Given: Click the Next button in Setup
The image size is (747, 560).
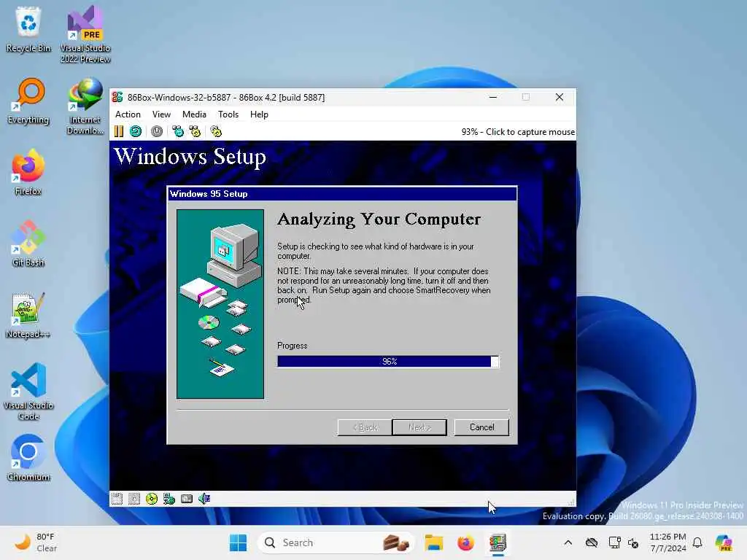Looking at the screenshot, I should (419, 427).
